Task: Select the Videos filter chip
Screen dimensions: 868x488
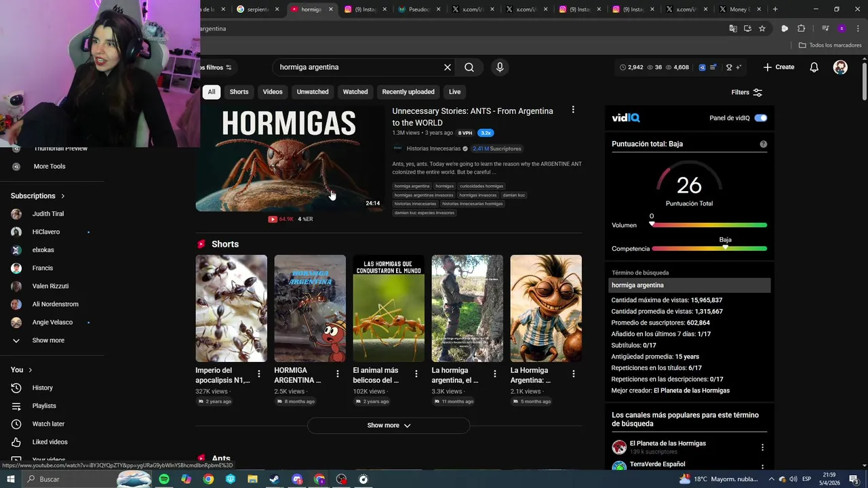Action: pos(273,91)
